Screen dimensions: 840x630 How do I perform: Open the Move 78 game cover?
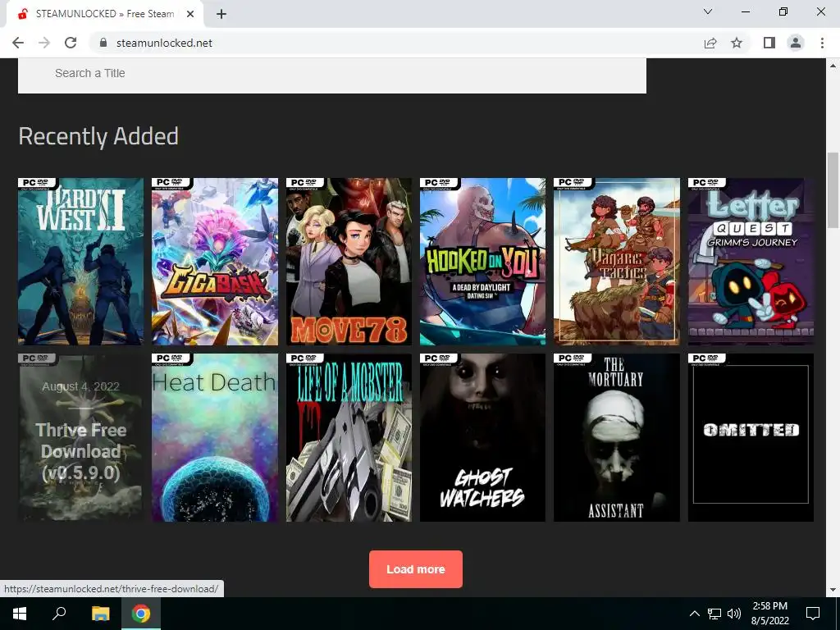[349, 262]
